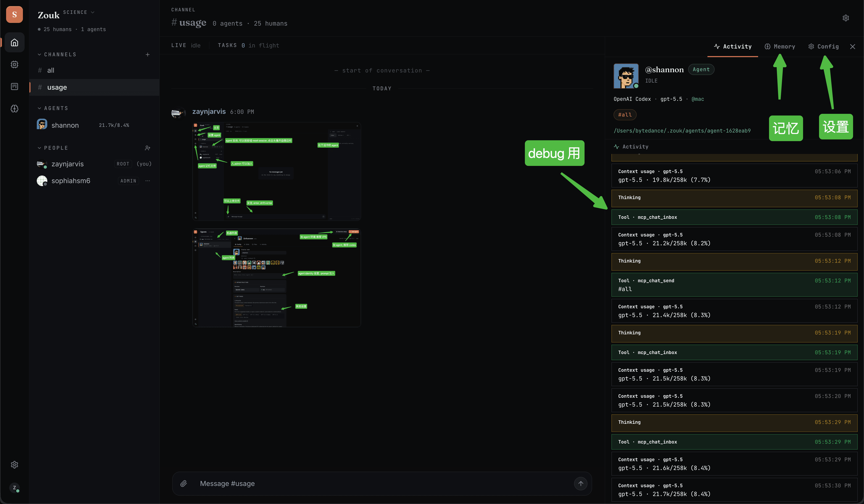This screenshot has width=864, height=504.
Task: Open channel settings gear at top right
Action: tap(846, 18)
